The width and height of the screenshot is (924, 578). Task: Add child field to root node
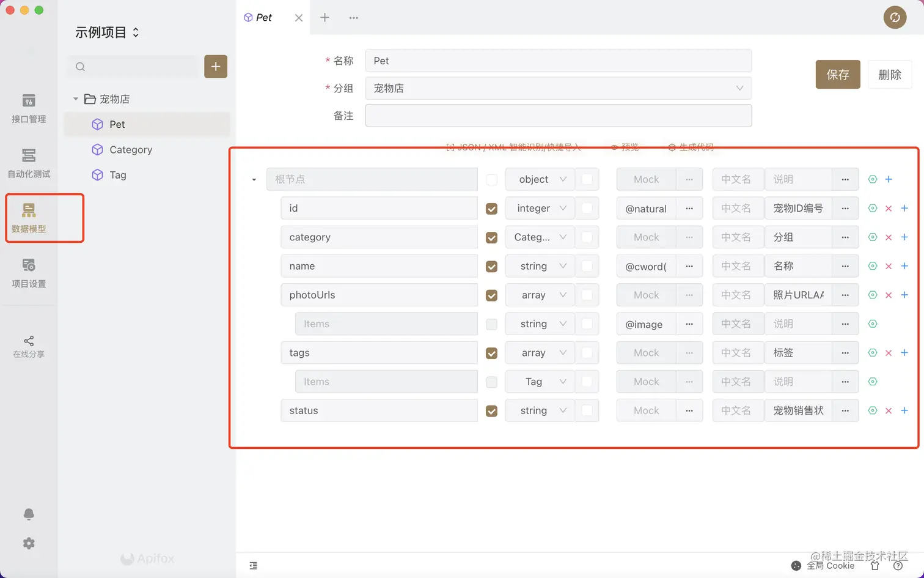(x=889, y=179)
